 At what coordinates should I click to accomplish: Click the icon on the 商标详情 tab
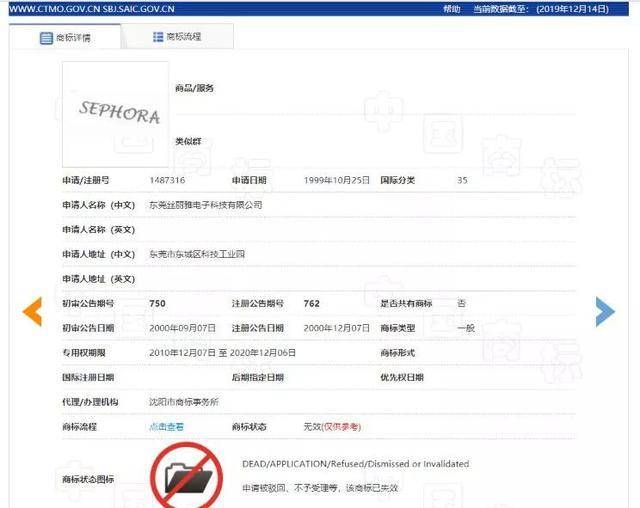(46, 38)
